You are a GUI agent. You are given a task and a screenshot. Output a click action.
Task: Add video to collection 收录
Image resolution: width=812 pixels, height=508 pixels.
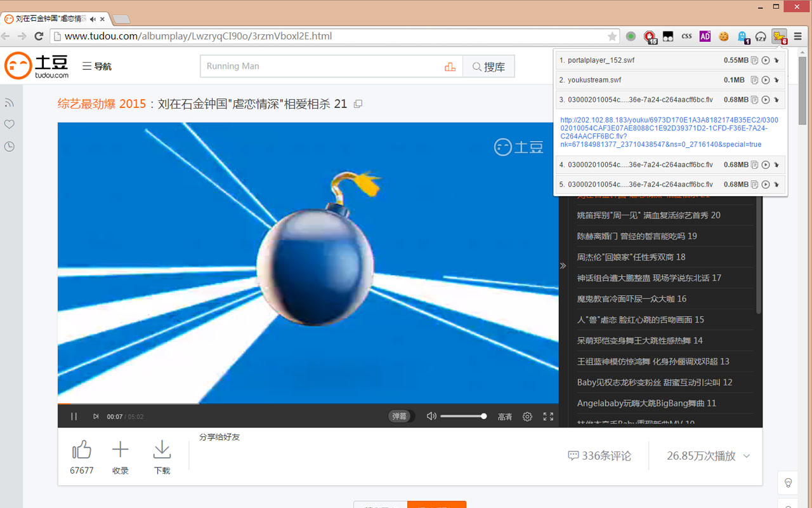pos(121,457)
